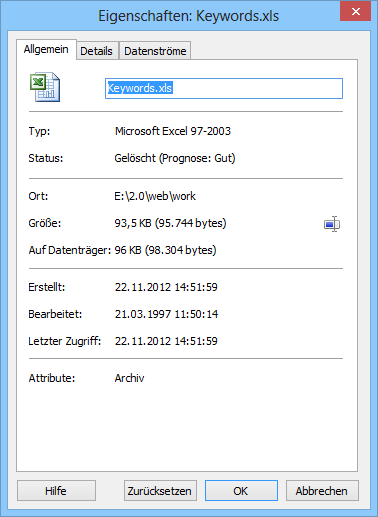Click the Ort: label

[x=38, y=196]
